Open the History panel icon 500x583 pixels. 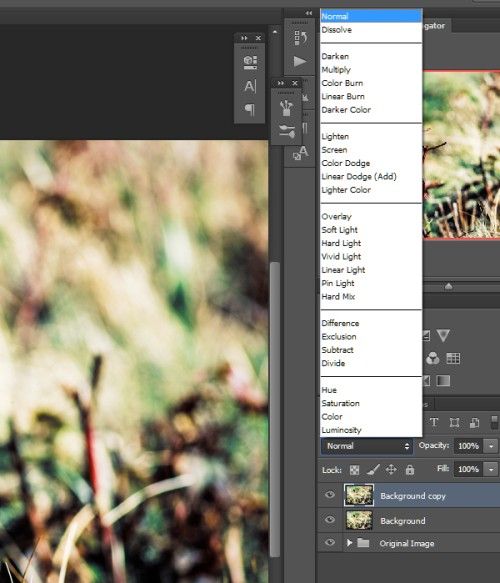[x=300, y=38]
